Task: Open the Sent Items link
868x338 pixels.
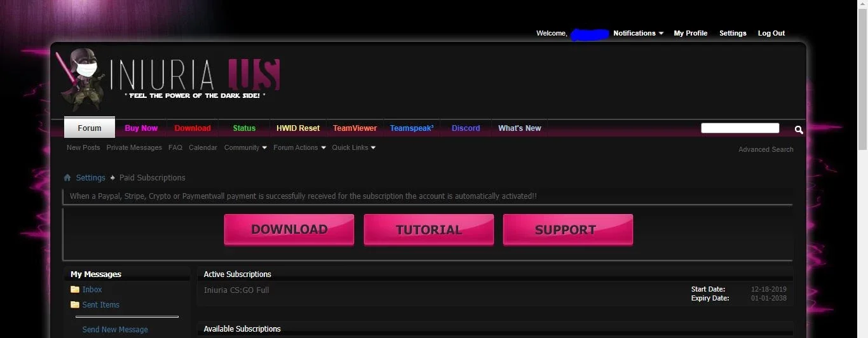Action: pos(101,305)
